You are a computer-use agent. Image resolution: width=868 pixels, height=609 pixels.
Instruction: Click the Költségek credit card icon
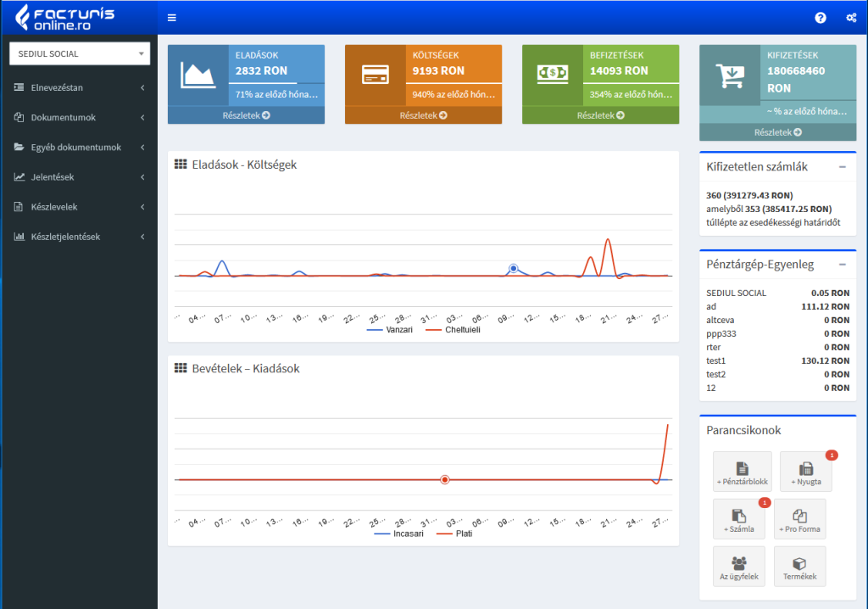(376, 75)
